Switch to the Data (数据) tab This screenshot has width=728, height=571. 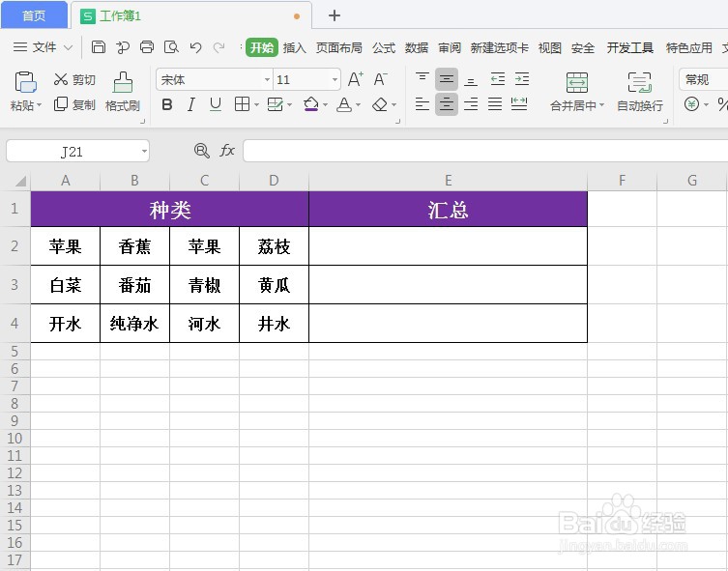(417, 47)
